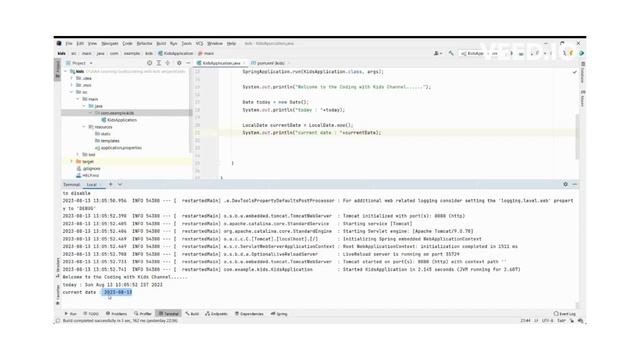The height and width of the screenshot is (360, 640).
Task: Open the Spring tool window tab
Action: point(279,314)
